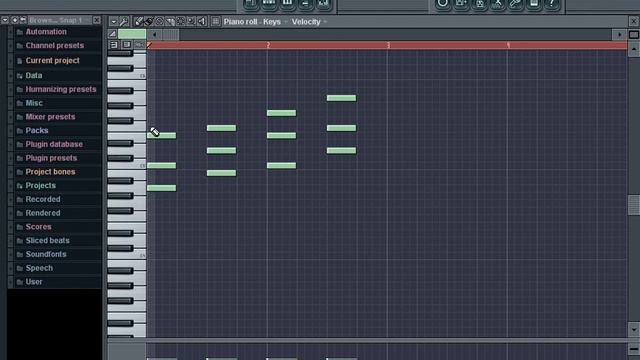
Task: Select the lowest note of the first chord
Action: pyautogui.click(x=162, y=188)
